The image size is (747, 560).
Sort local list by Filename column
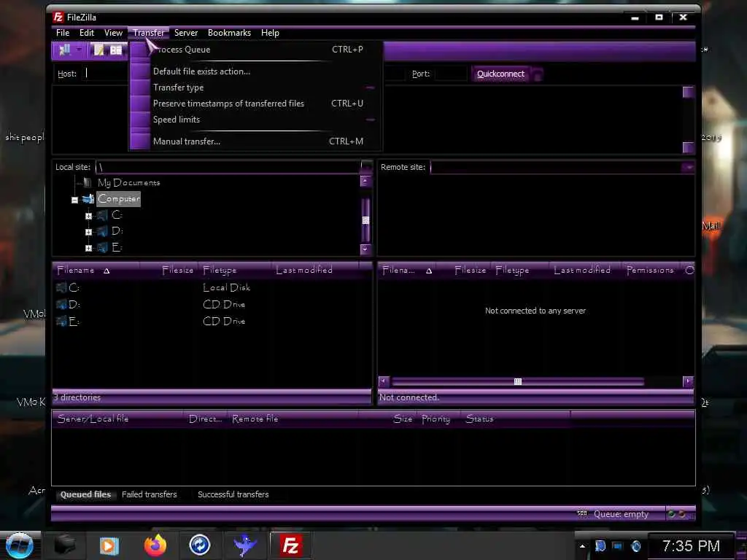(x=96, y=271)
